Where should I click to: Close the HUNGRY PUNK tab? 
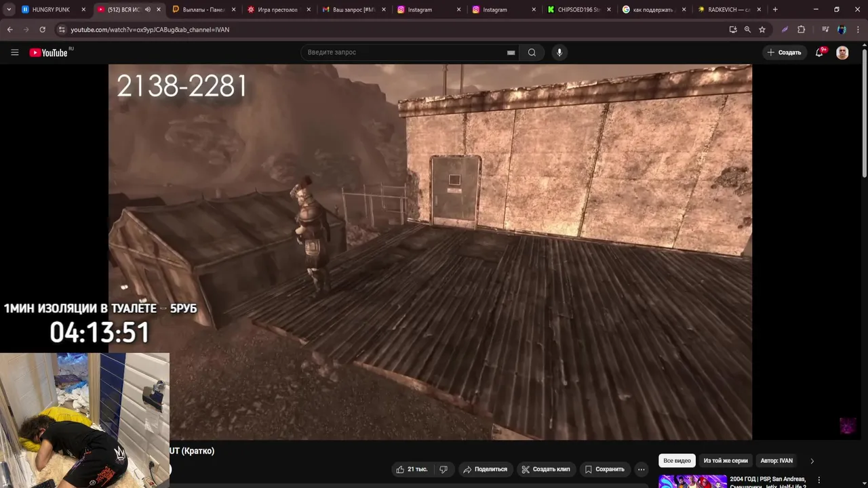click(83, 9)
